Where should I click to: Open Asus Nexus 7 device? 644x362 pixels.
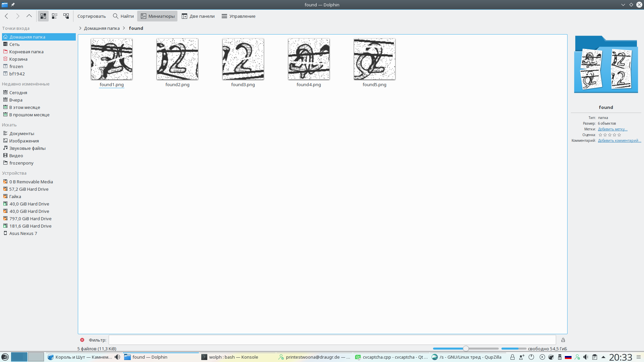point(39,233)
